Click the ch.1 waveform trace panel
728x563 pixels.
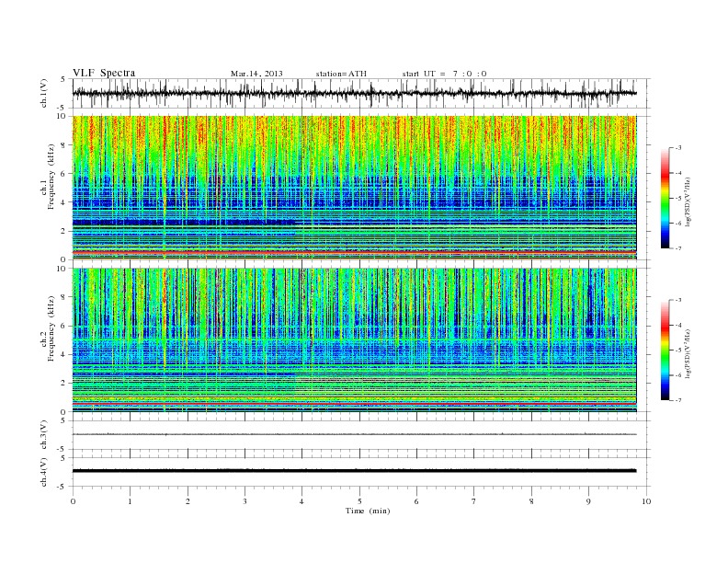tap(361, 93)
